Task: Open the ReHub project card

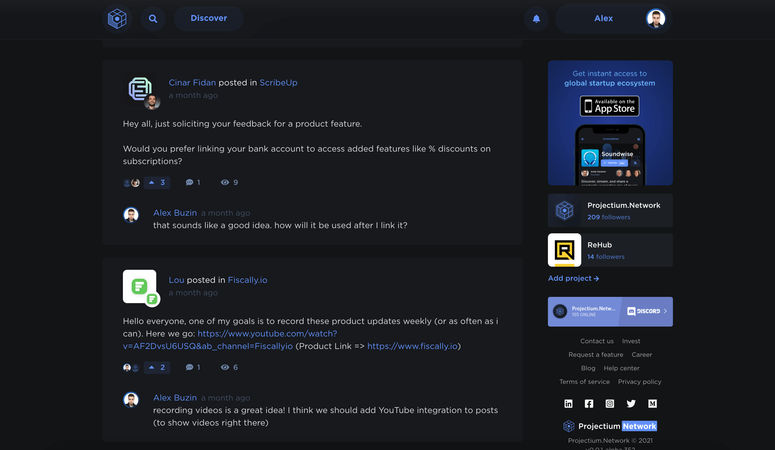Action: pyautogui.click(x=610, y=250)
